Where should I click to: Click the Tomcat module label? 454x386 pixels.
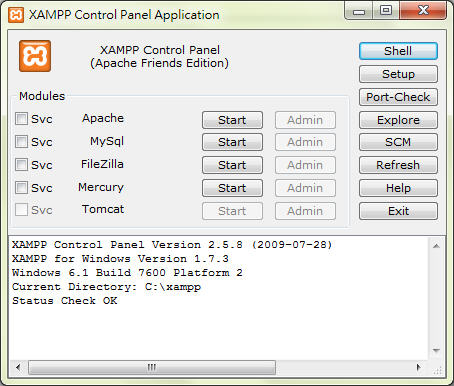[103, 209]
